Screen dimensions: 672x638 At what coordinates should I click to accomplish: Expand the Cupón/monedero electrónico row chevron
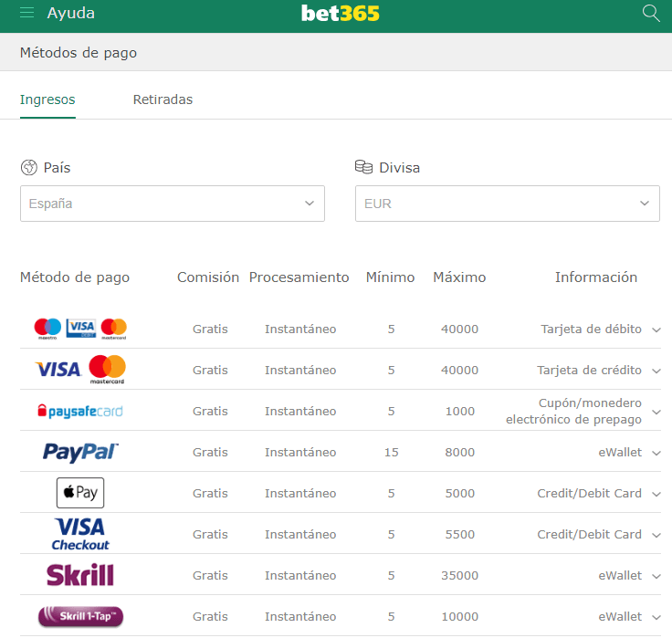pyautogui.click(x=656, y=412)
